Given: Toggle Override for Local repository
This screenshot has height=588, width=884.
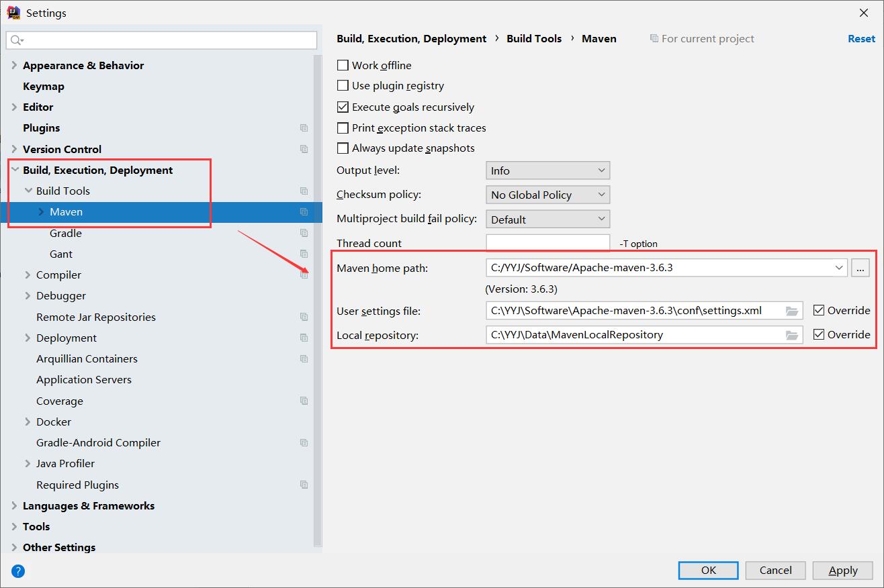Looking at the screenshot, I should (818, 334).
